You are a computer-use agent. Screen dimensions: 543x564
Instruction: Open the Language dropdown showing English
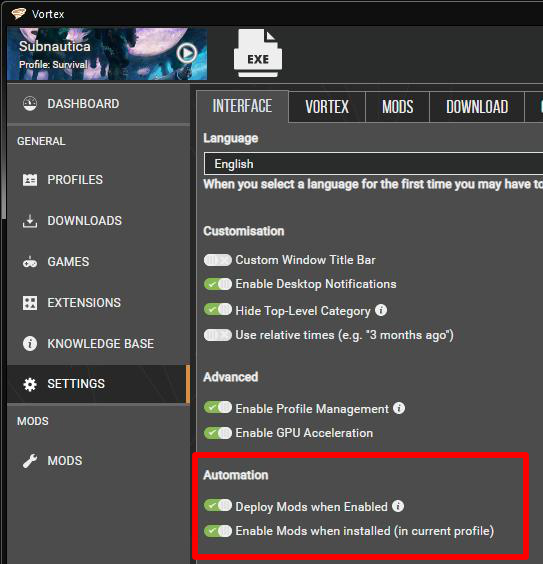click(373, 164)
